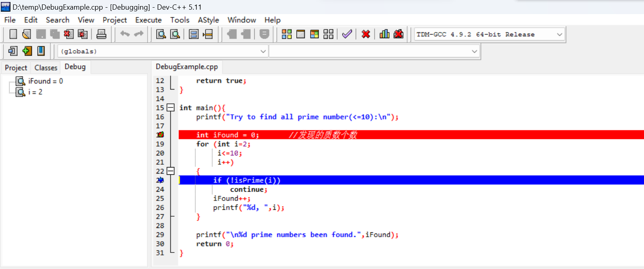Click the blue bookmark icon in second toolbar
Viewport: 644px width, 269px height.
(41, 51)
